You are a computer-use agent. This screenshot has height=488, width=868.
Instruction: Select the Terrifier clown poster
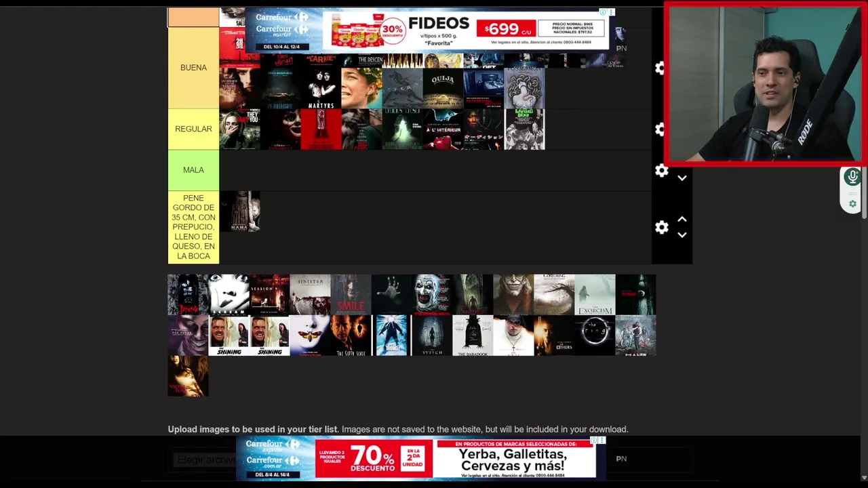point(432,295)
